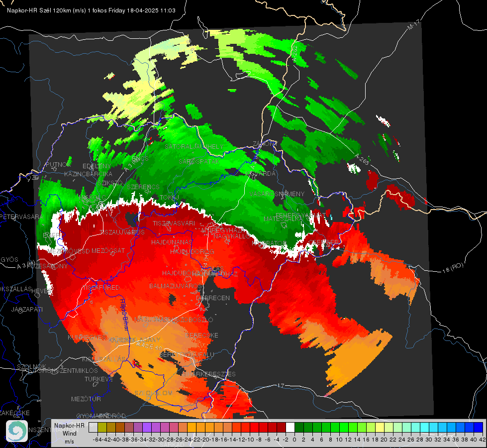Click the FÜZESABONY label
487x448 pixels.
(x=47, y=266)
